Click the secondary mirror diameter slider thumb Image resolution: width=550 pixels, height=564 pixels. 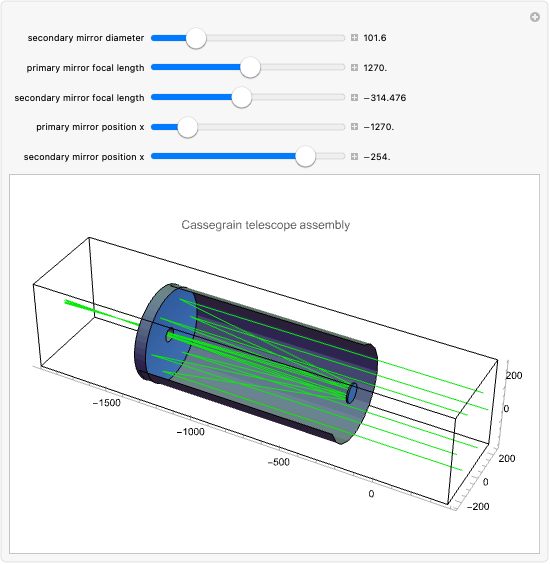coord(196,38)
